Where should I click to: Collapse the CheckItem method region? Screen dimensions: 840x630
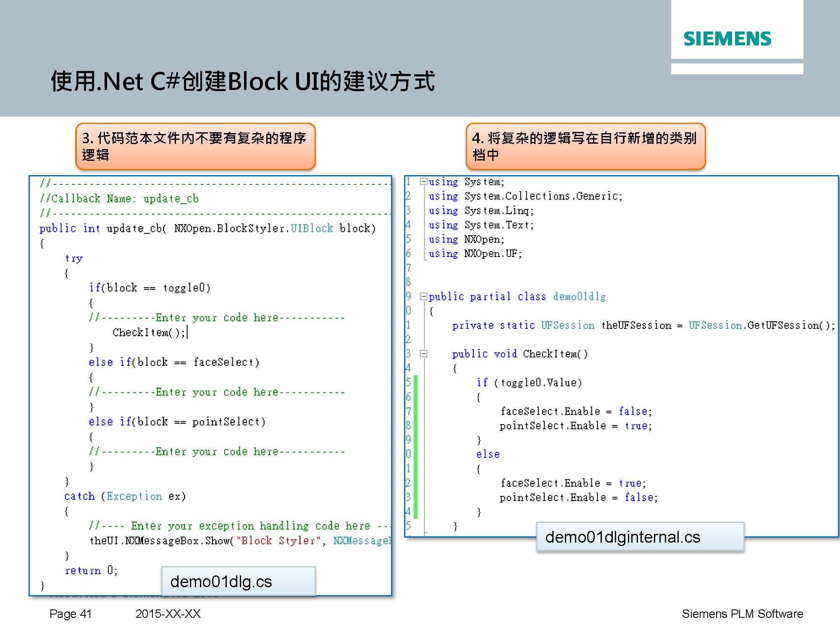click(x=423, y=354)
